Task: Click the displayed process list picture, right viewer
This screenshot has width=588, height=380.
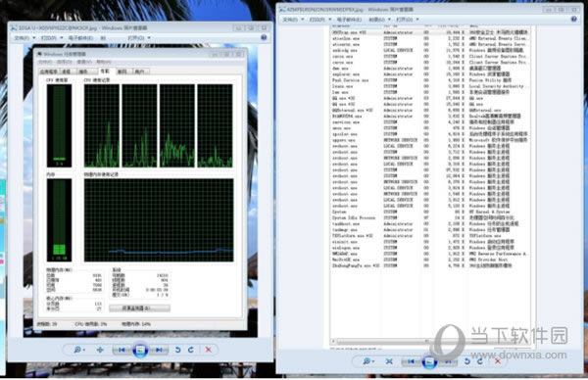Action: point(430,186)
